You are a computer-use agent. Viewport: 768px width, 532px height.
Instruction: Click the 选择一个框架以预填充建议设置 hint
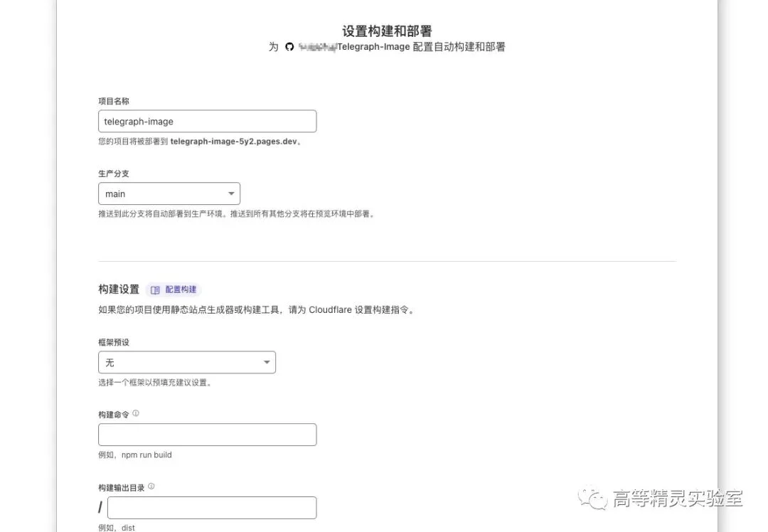click(155, 383)
